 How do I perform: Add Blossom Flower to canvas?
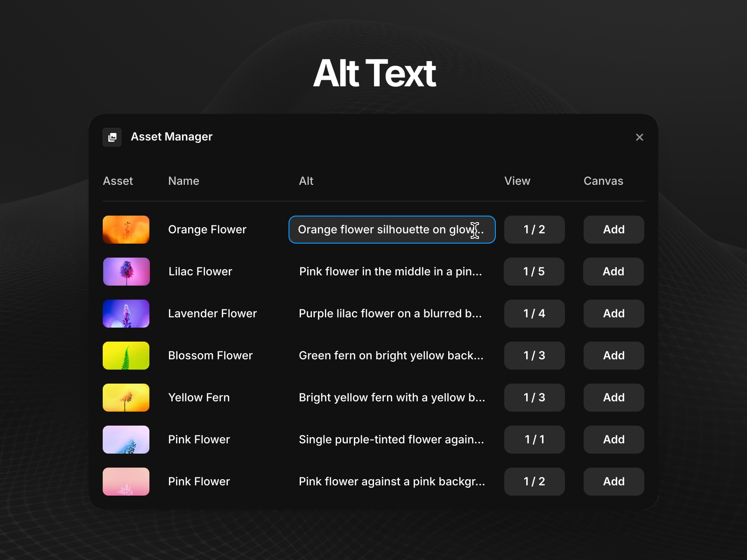pyautogui.click(x=613, y=356)
